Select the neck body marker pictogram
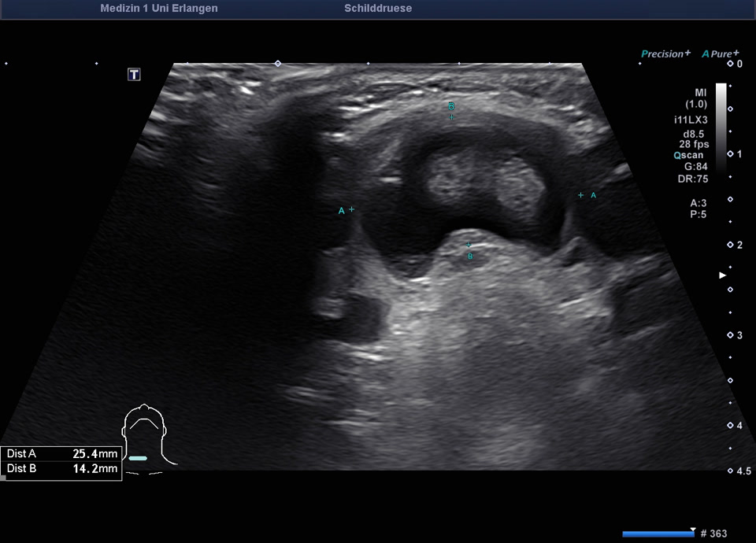The width and height of the screenshot is (756, 543). coord(144,437)
